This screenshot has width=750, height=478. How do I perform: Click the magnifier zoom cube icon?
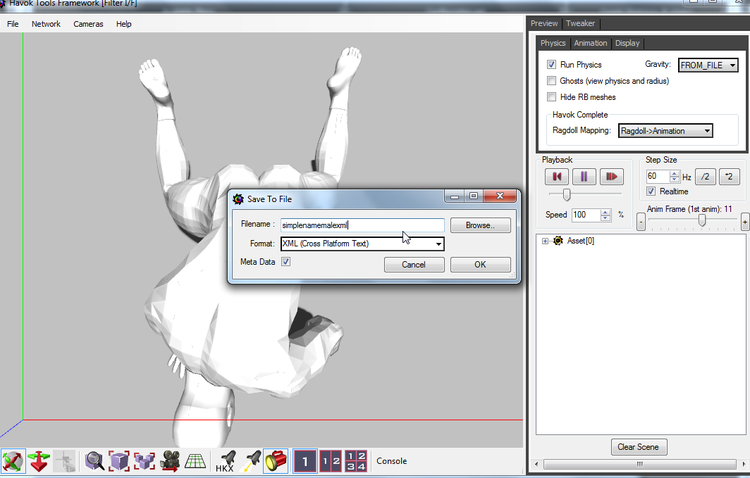(x=94, y=461)
